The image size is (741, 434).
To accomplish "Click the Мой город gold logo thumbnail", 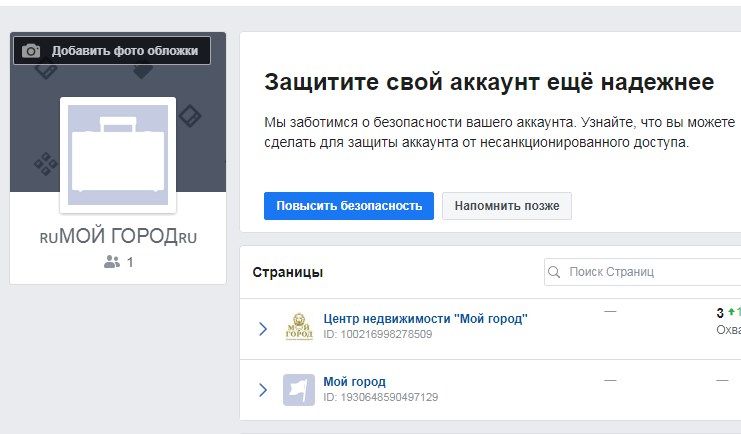I will [299, 327].
